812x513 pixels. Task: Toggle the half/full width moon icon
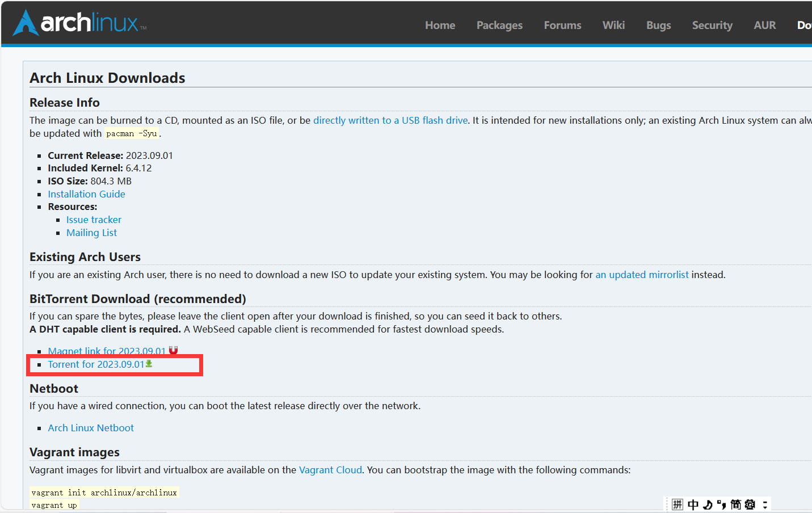(708, 504)
